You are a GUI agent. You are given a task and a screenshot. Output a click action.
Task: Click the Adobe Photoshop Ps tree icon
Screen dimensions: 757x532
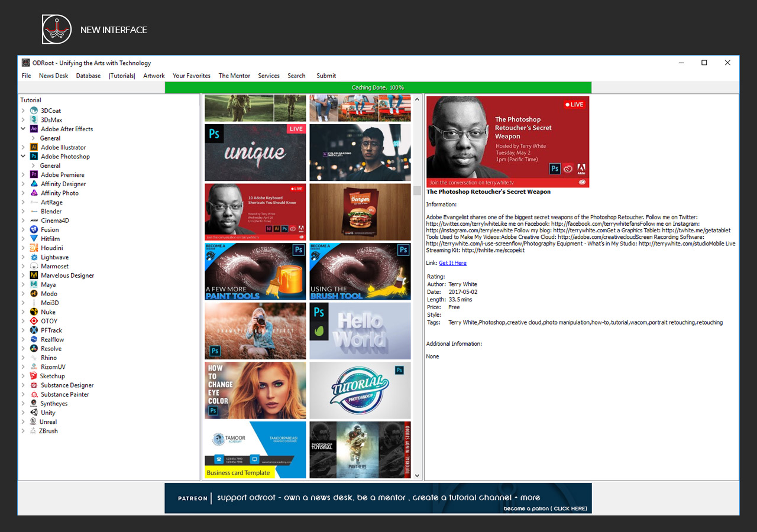point(34,157)
